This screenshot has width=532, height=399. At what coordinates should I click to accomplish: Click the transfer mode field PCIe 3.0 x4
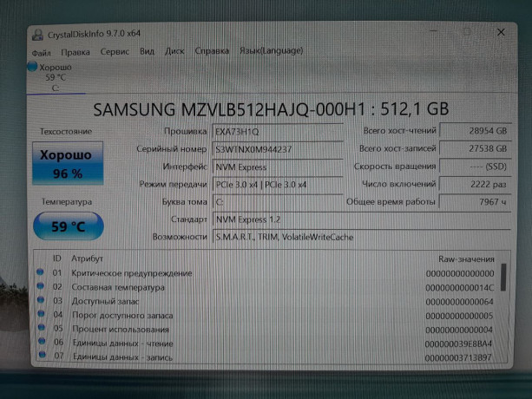pos(278,185)
